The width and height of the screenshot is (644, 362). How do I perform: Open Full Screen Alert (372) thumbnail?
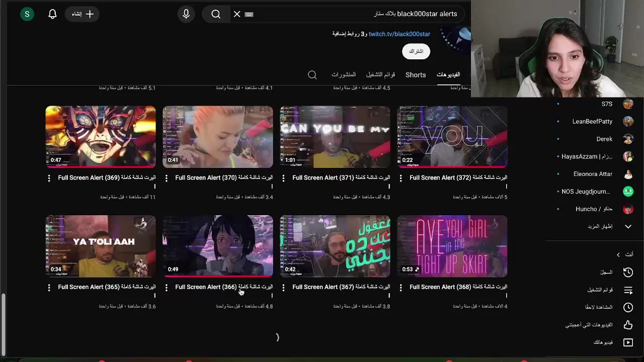[452, 137]
